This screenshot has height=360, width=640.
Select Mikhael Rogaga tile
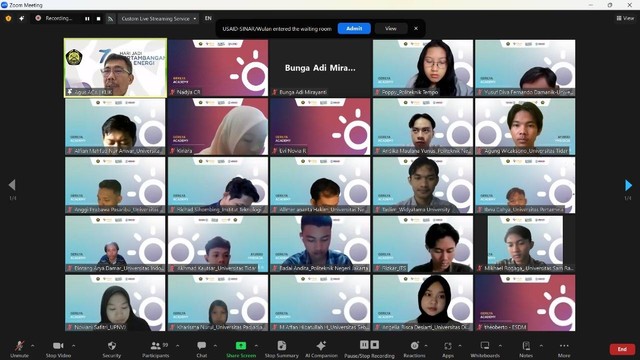click(x=525, y=244)
